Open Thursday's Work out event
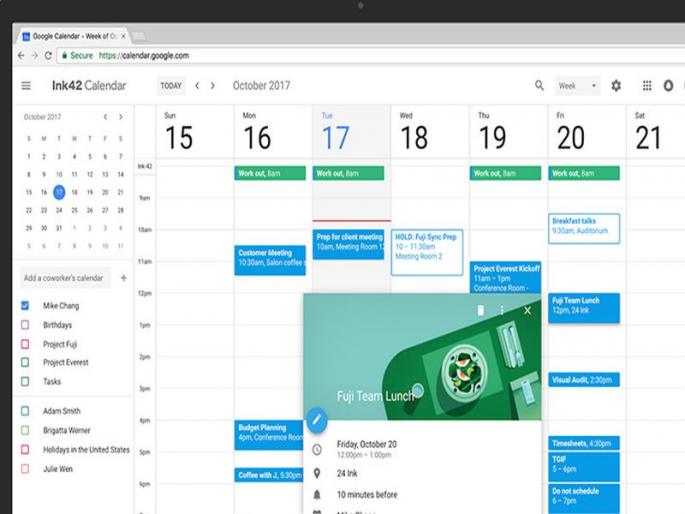Viewport: 685px width, 514px height. click(x=505, y=173)
